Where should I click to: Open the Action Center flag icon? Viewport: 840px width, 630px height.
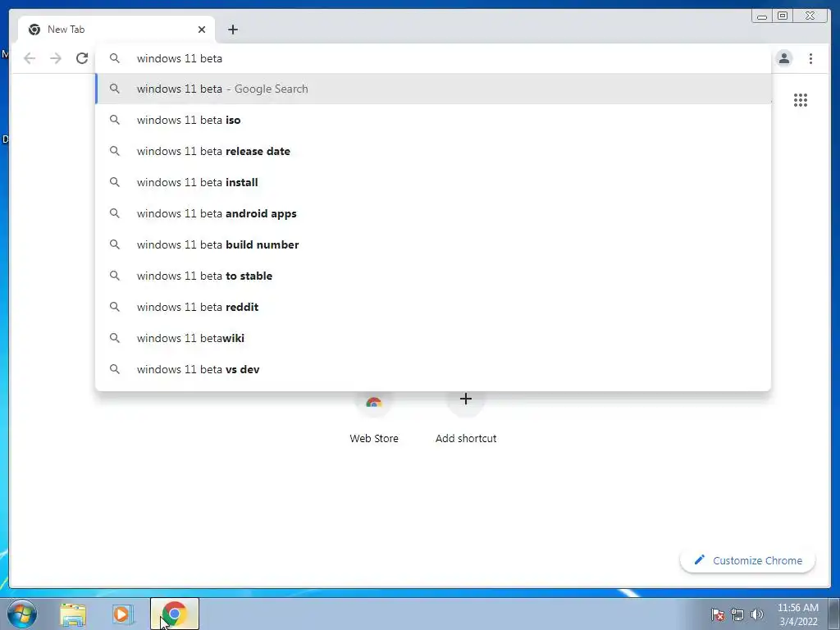tap(717, 614)
